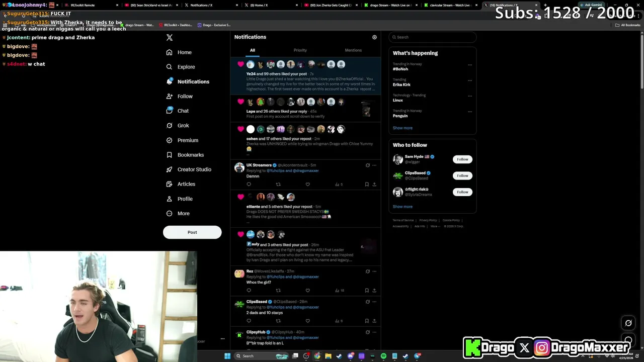Viewport: 644px width, 362px height.
Task: Open options menu for #BoNoh trend
Action: [470, 65]
